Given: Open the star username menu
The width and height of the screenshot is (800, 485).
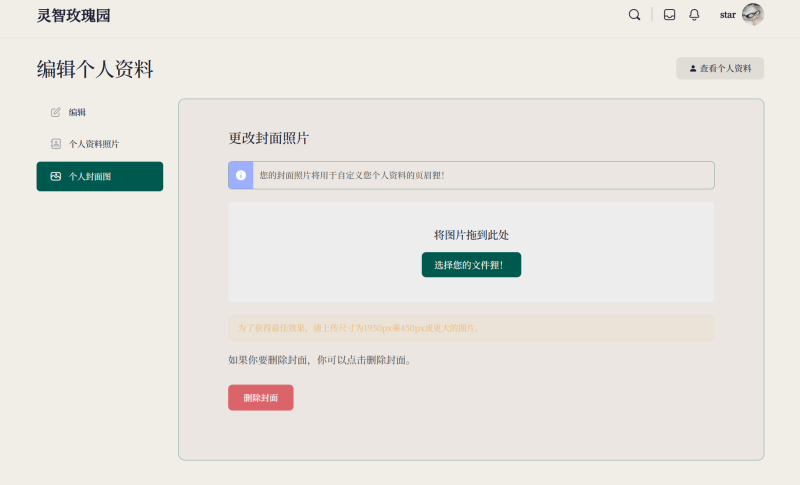Looking at the screenshot, I should coord(728,15).
